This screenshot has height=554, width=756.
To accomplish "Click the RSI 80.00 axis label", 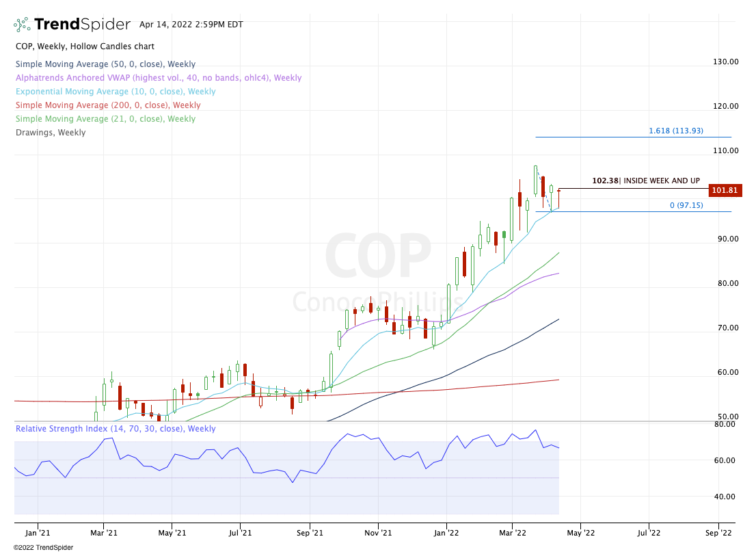I will (725, 424).
